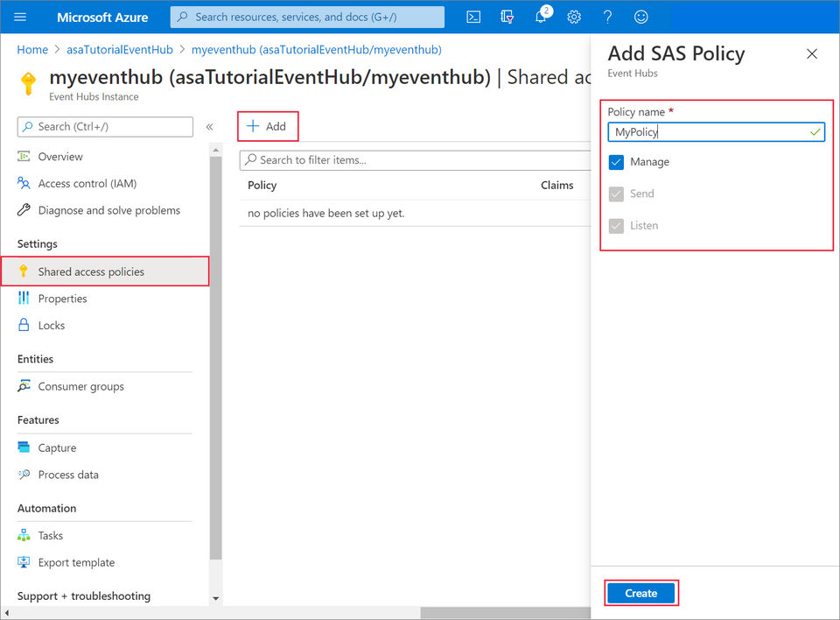The width and height of the screenshot is (840, 620).
Task: Toggle the Manage checkbox
Action: [x=616, y=162]
